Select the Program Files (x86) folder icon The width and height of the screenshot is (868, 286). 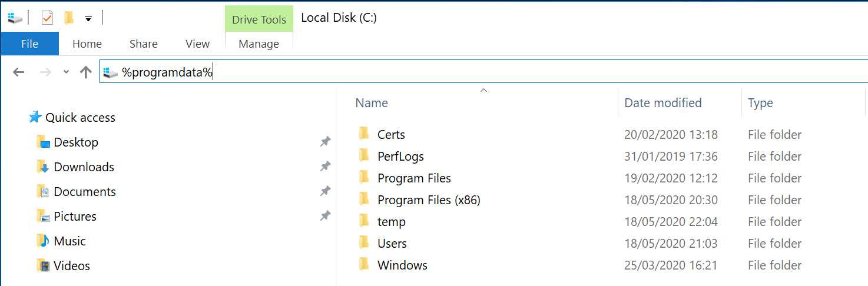365,200
